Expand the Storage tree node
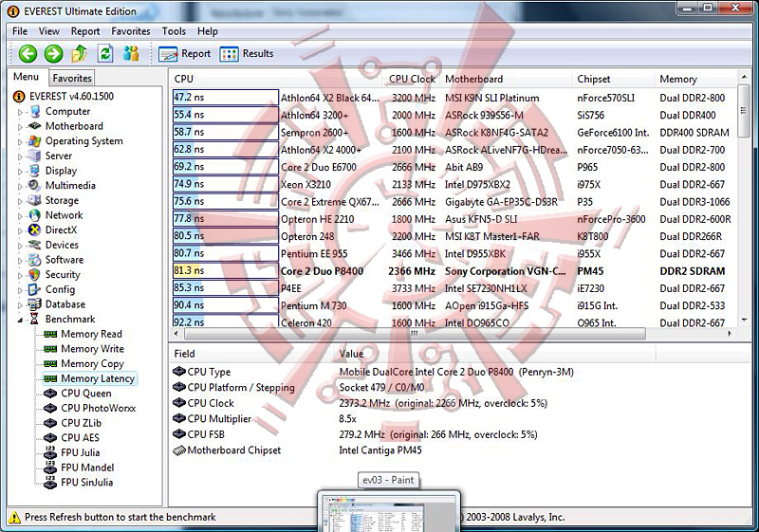Image resolution: width=759 pixels, height=532 pixels. tap(20, 201)
